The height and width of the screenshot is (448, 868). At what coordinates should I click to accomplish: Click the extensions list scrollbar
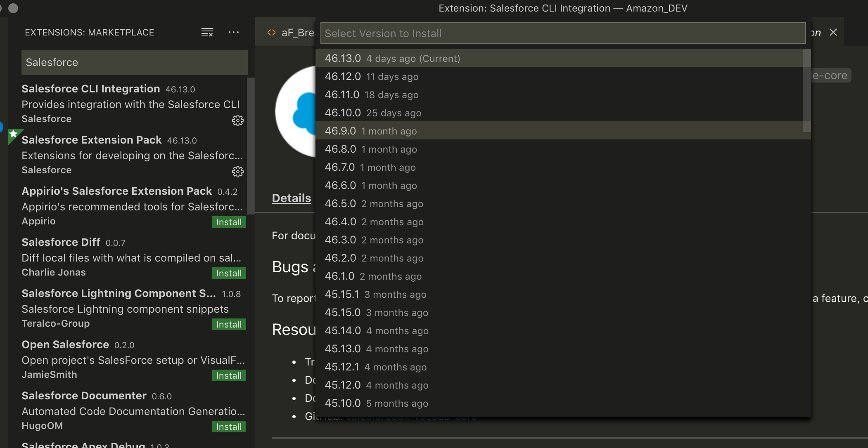[x=251, y=146]
